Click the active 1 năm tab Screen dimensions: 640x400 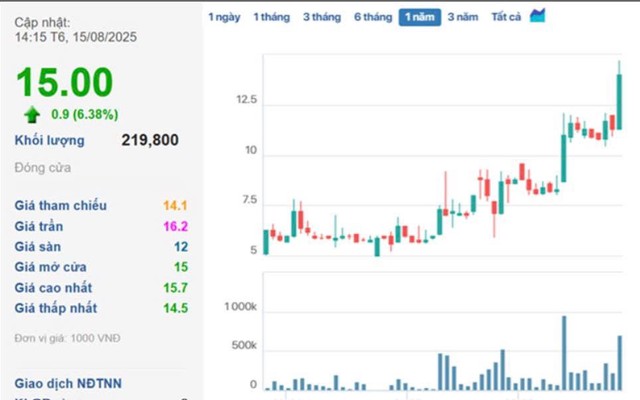[x=419, y=17]
